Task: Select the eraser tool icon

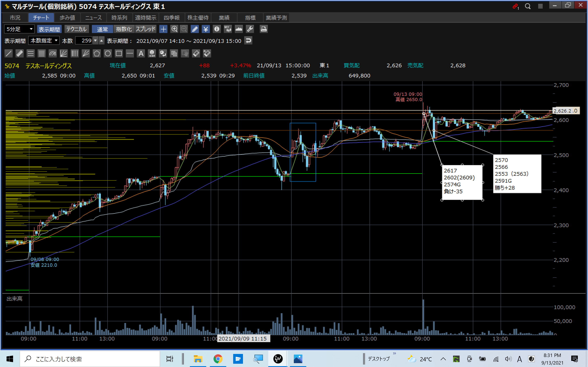Action: [x=196, y=53]
